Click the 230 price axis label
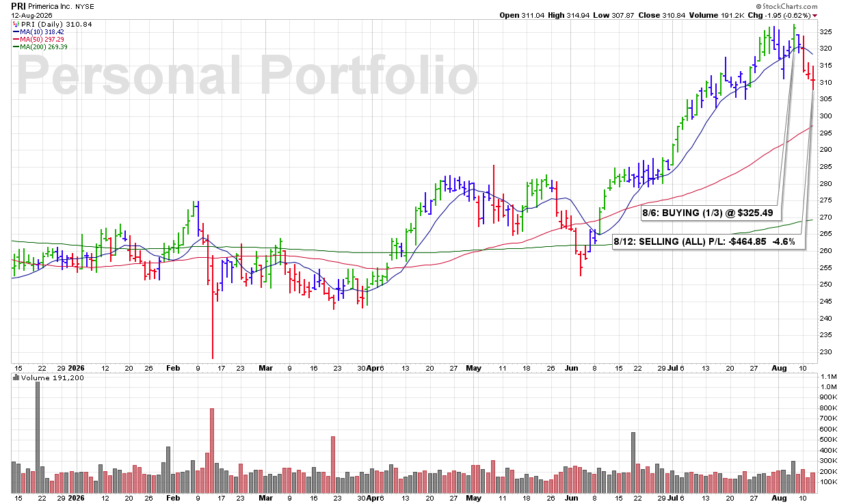 tap(825, 352)
